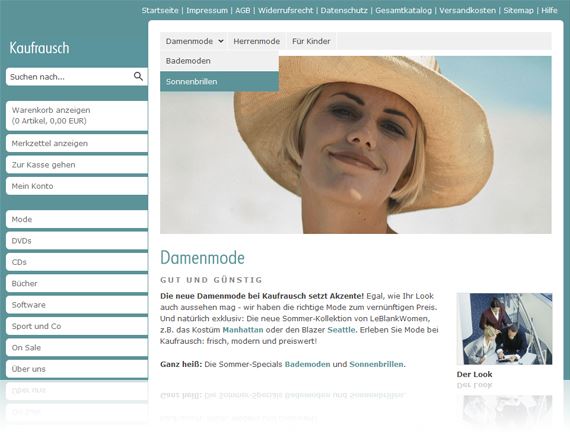The height and width of the screenshot is (440, 570).
Task: Select Sonnenbrillen in the dropdown menu
Action: click(219, 81)
